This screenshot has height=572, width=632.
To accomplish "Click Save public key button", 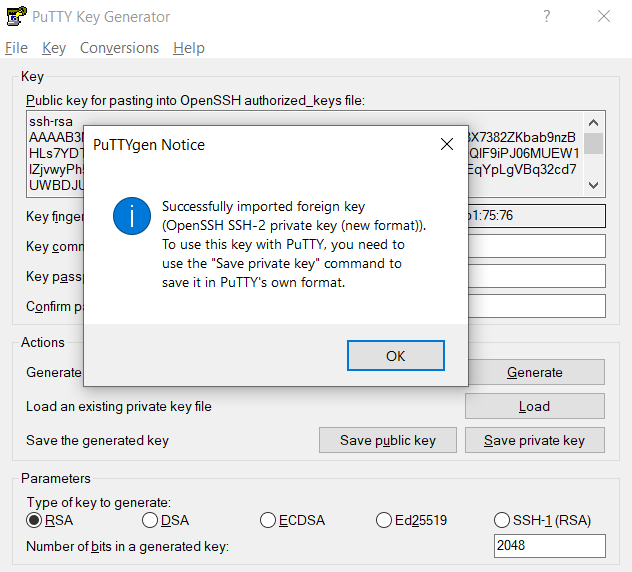I will [388, 440].
